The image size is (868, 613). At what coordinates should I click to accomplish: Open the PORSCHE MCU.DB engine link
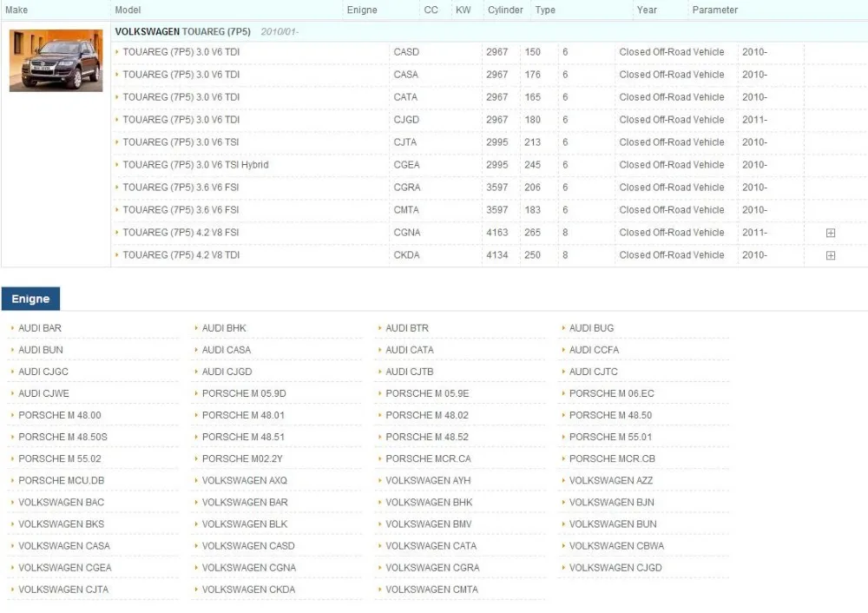click(62, 481)
